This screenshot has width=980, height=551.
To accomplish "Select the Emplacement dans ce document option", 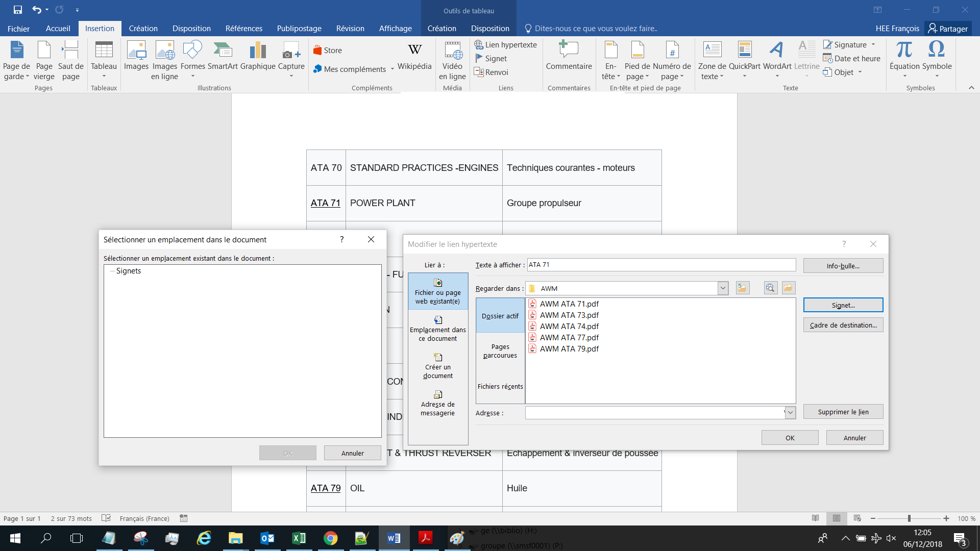I will click(437, 329).
